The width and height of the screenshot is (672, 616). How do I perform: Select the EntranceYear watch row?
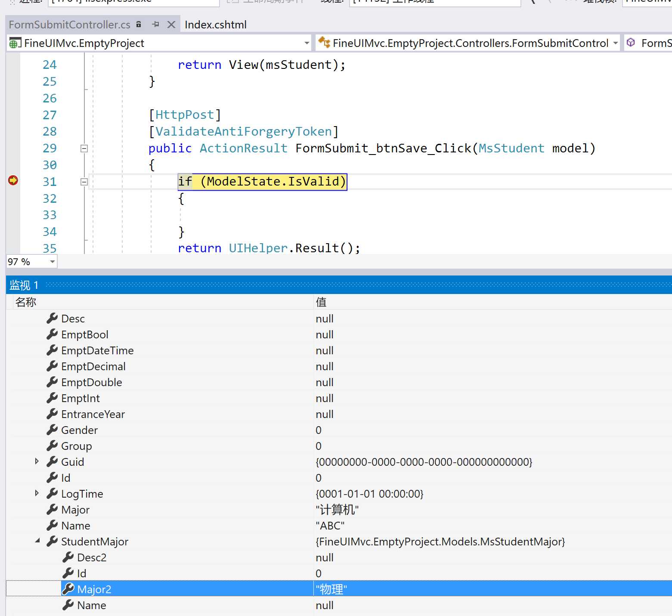339,414
